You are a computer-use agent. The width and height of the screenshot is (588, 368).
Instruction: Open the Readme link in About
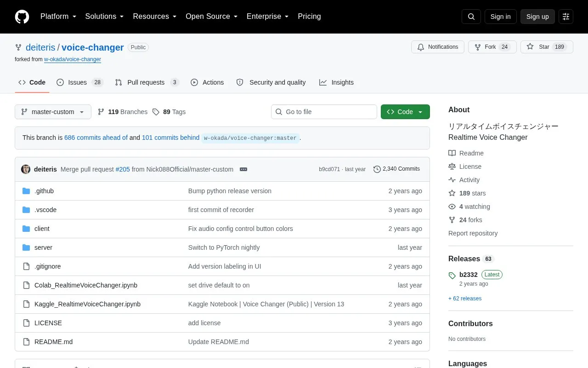[x=466, y=153]
